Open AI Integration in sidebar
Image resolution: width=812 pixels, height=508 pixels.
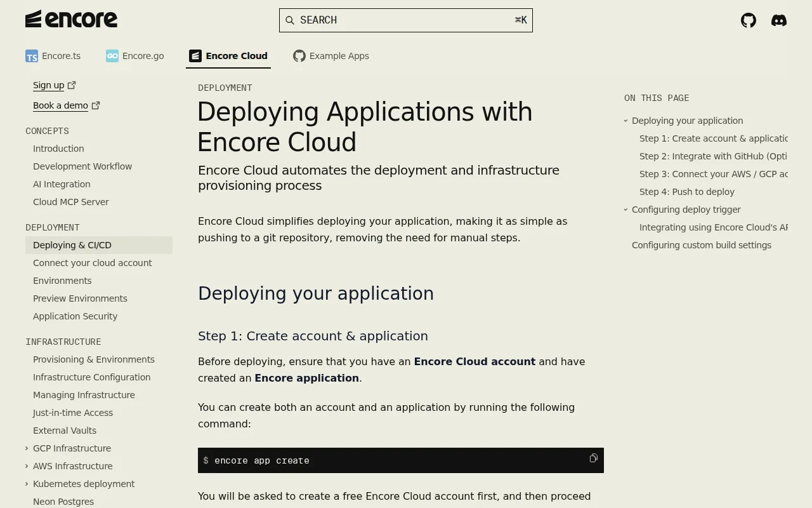pos(62,184)
